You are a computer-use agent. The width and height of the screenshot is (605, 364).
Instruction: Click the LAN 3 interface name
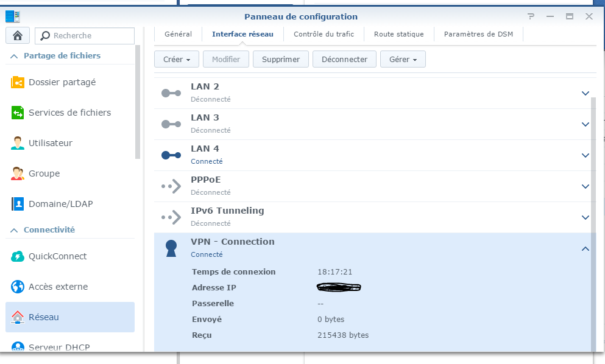[205, 117]
